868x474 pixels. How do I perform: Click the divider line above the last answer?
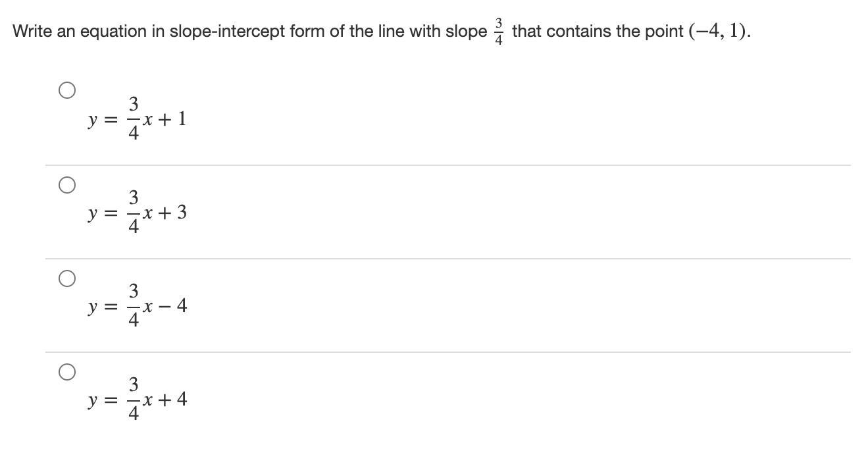pyautogui.click(x=447, y=352)
